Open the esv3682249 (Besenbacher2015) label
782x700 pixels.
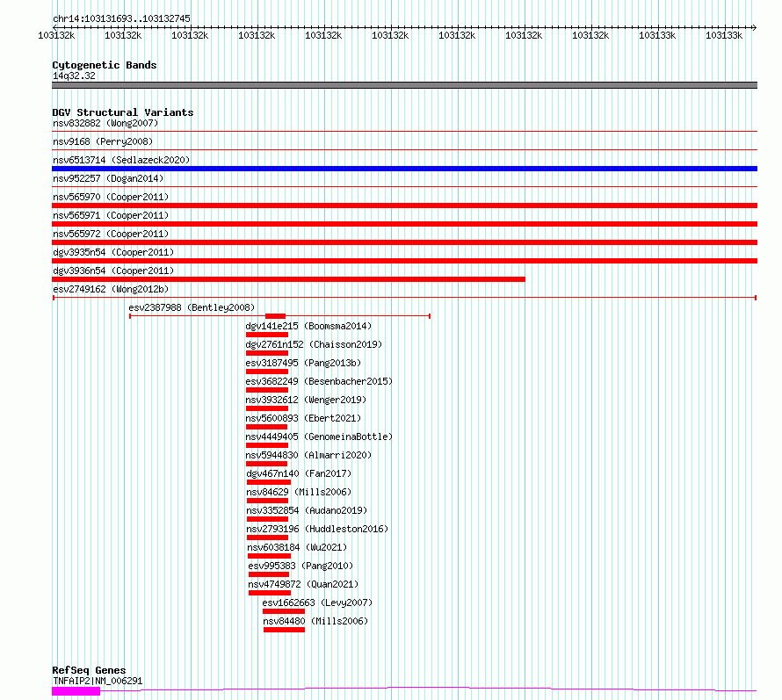point(319,381)
